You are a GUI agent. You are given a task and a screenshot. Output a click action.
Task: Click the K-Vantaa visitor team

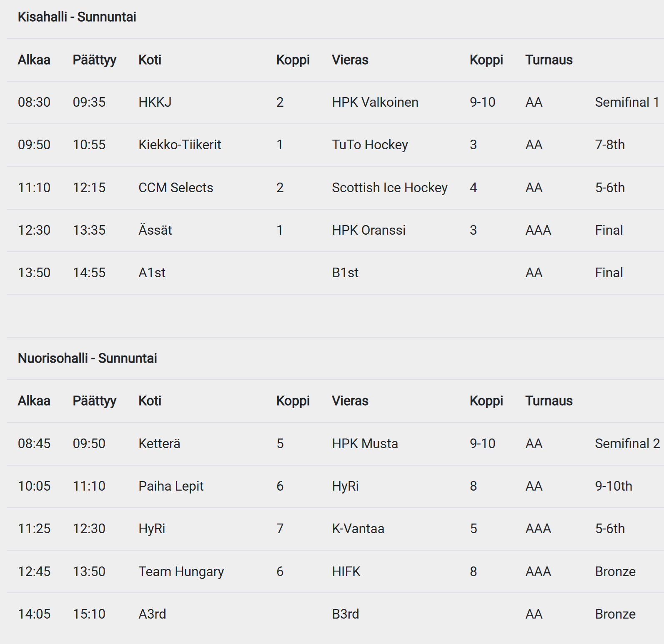[x=358, y=529]
